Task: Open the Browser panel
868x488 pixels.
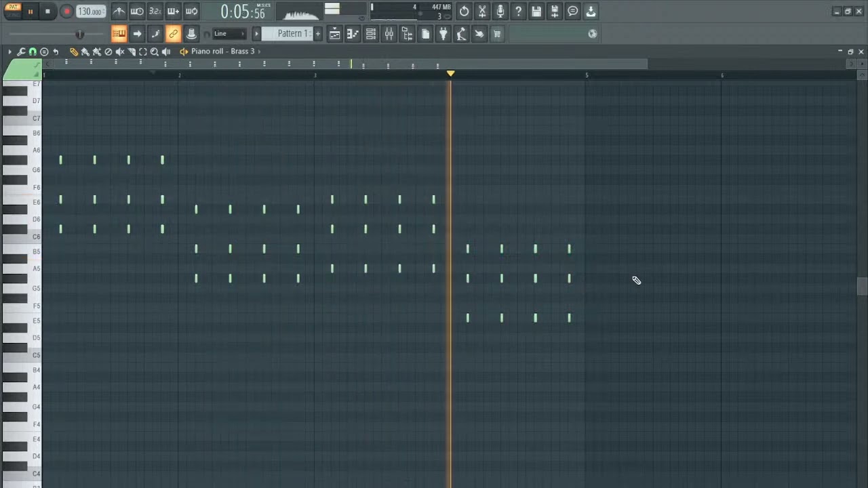Action: click(x=407, y=34)
